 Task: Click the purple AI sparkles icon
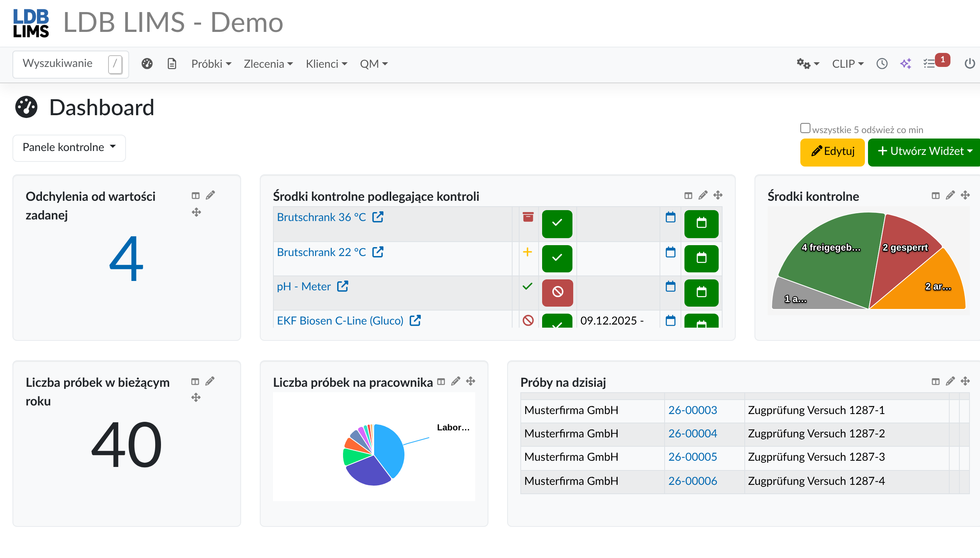[906, 63]
